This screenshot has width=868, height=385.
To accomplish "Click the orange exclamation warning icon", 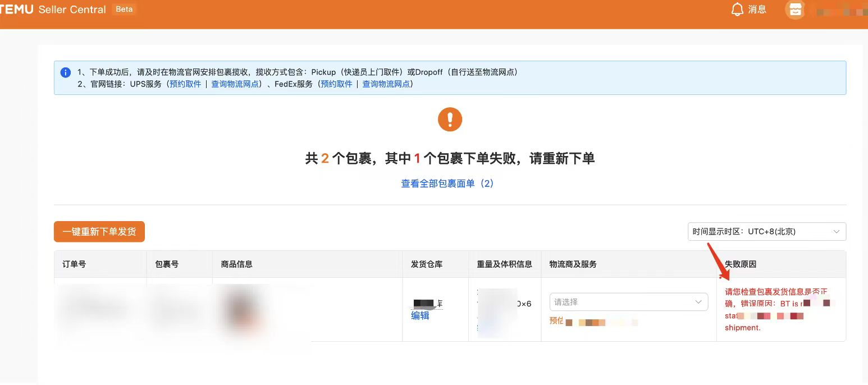I will tap(450, 120).
